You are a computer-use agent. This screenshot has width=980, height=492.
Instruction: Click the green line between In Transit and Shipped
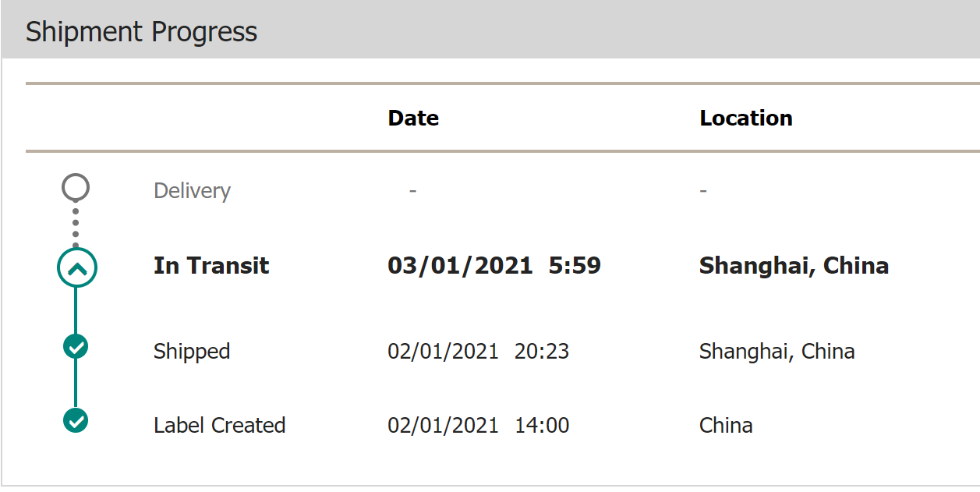76,310
